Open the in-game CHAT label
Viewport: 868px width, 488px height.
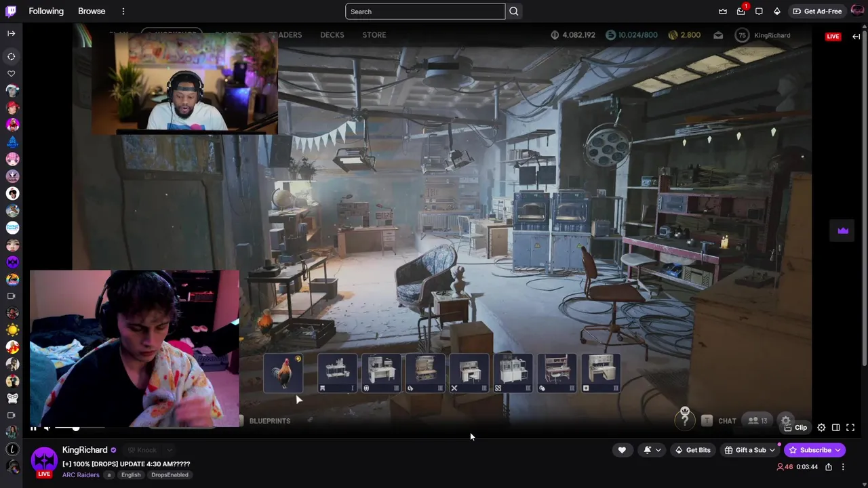727,421
